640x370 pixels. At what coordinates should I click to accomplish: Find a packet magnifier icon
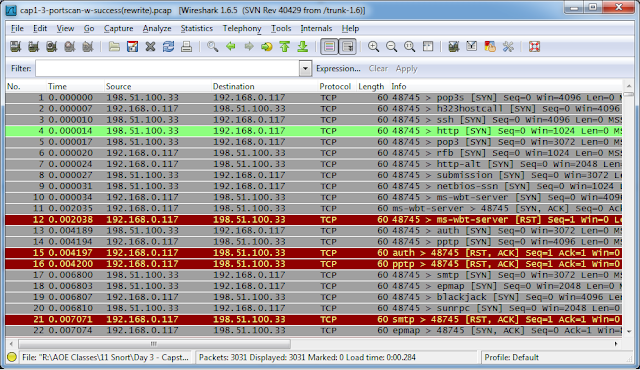tap(212, 47)
